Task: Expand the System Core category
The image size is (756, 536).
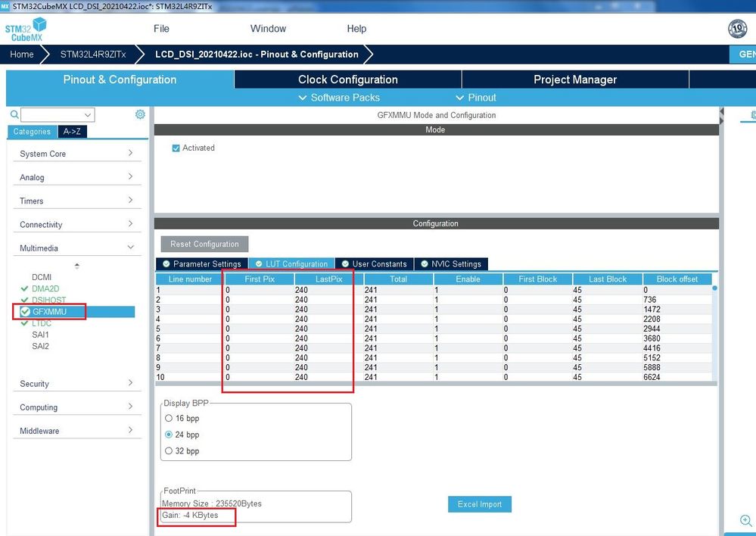Action: 76,154
